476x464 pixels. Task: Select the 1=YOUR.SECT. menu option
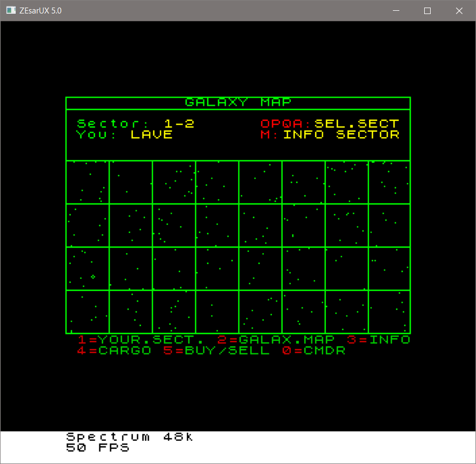point(141,339)
